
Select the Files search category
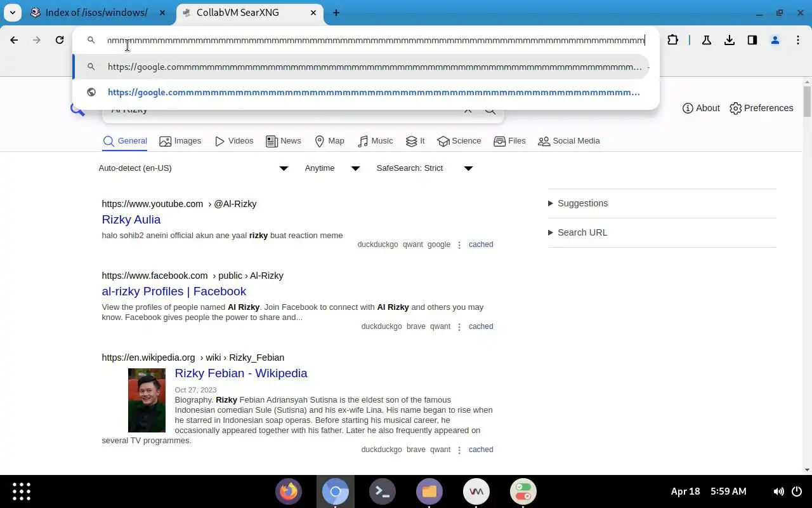point(509,141)
